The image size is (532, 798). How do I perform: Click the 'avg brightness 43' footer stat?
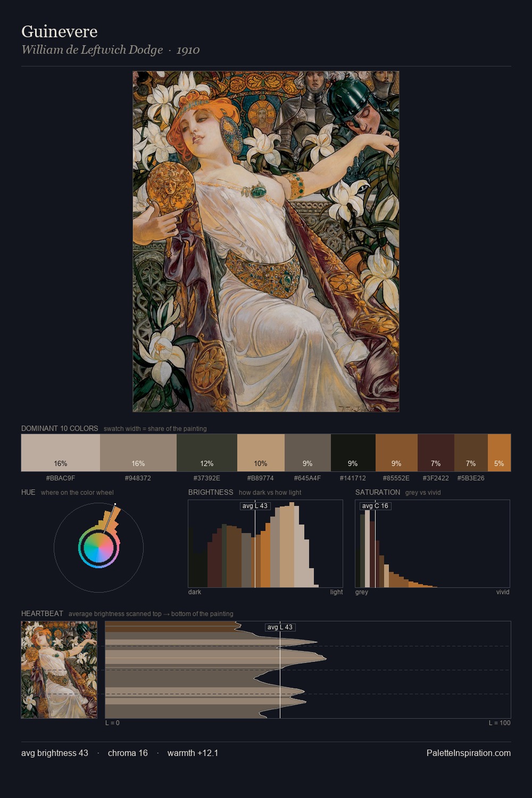coord(55,753)
